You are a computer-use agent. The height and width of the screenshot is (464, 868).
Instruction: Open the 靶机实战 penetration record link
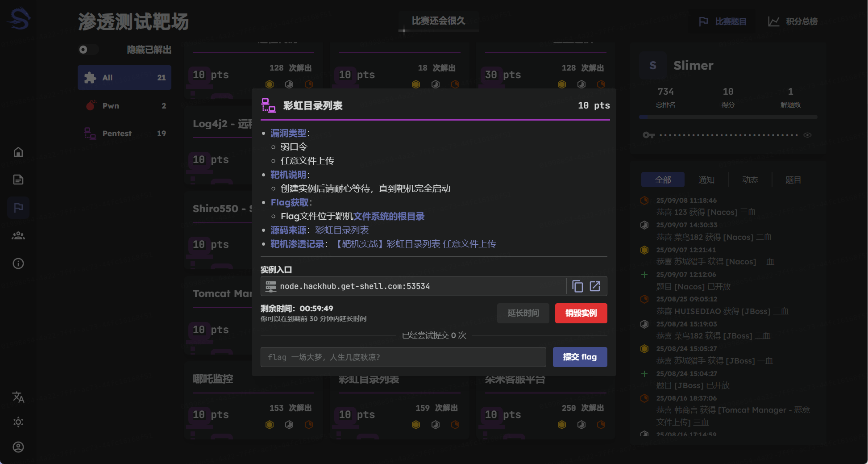(415, 244)
